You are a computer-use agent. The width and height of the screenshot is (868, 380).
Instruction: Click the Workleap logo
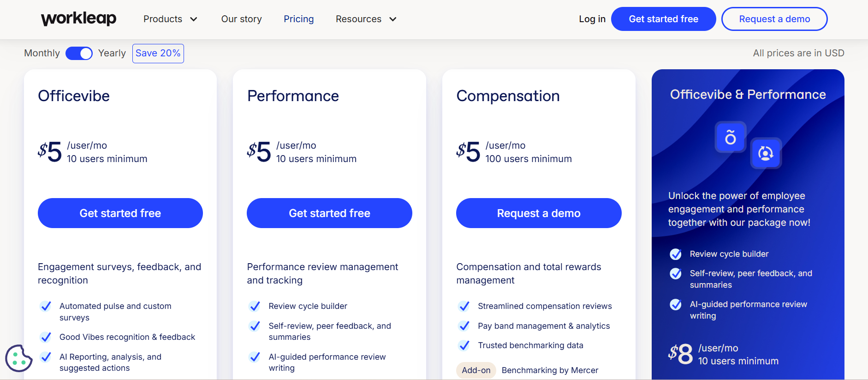[x=78, y=19]
